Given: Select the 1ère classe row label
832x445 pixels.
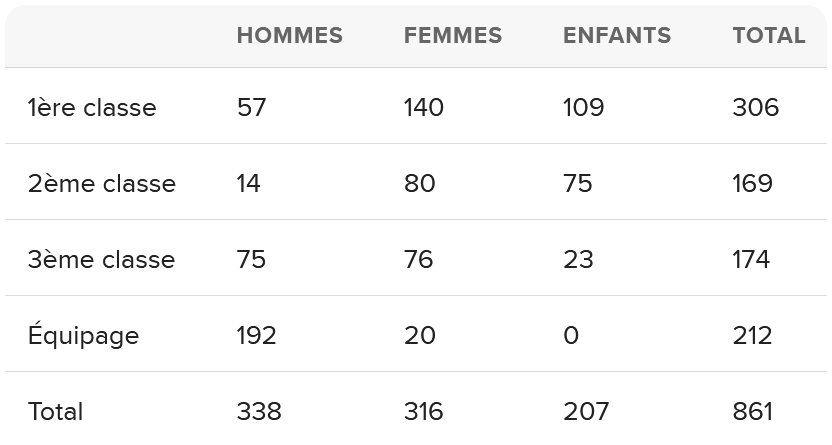Looking at the screenshot, I should pyautogui.click(x=92, y=108).
